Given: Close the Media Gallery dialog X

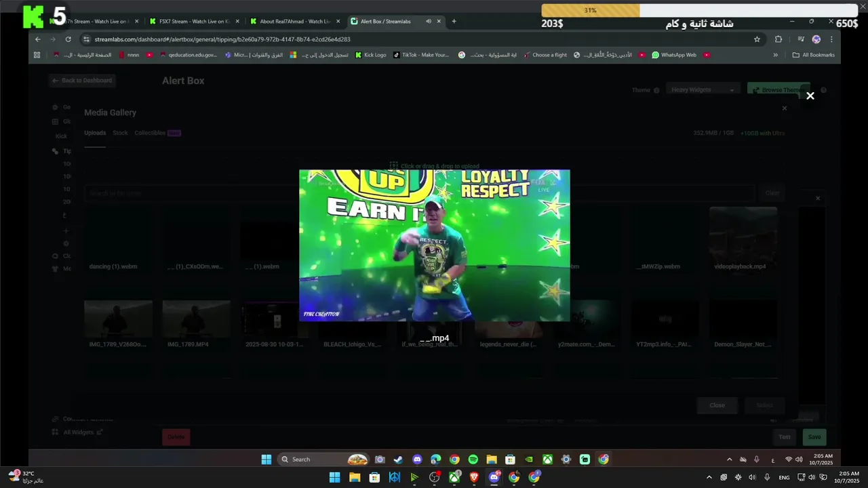Looking at the screenshot, I should point(785,108).
